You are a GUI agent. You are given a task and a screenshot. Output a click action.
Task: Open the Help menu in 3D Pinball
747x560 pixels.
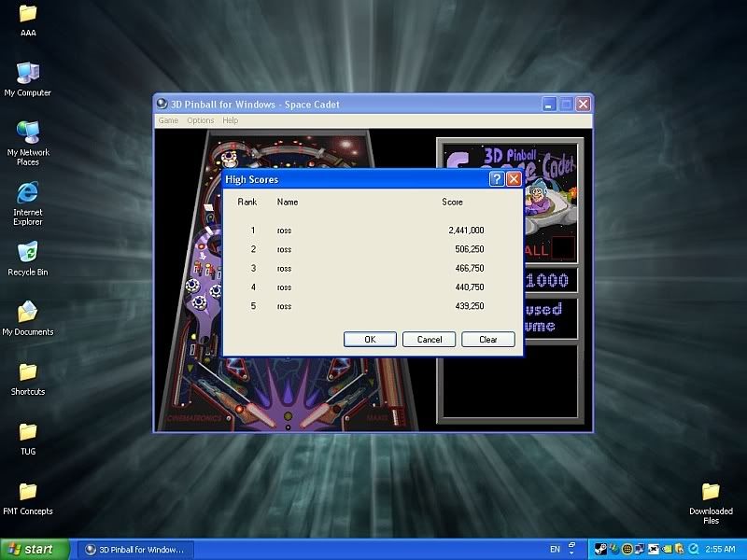pyautogui.click(x=230, y=120)
